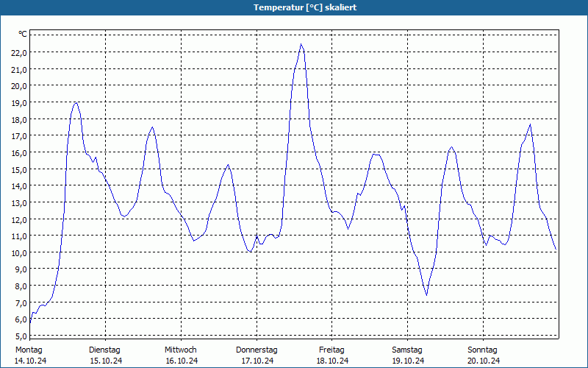Select the Freitag 18.10.24 date label

tap(332, 355)
